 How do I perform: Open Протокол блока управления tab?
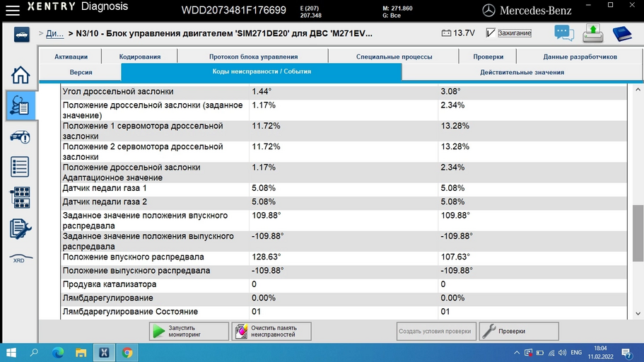[253, 57]
